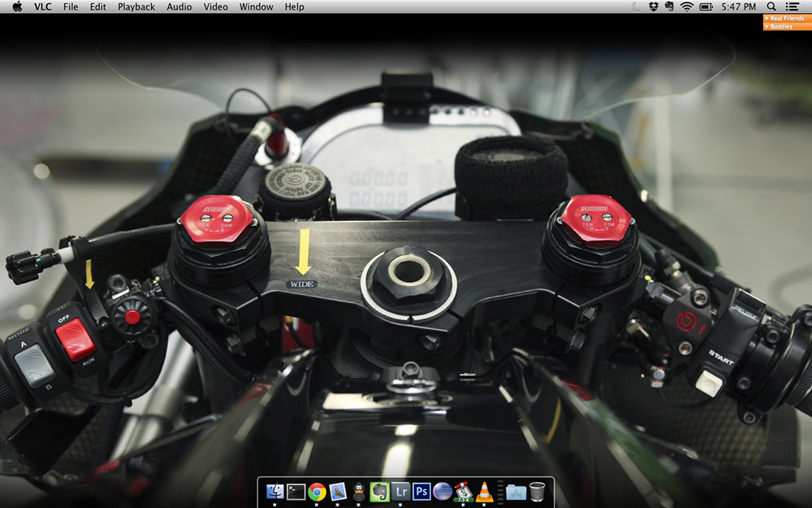Open Finder from the Dock
812x508 pixels.
274,491
